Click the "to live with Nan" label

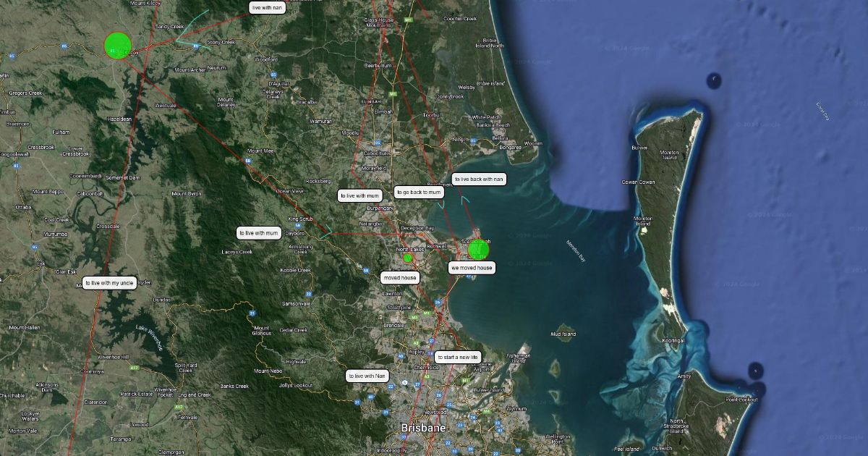(x=367, y=376)
